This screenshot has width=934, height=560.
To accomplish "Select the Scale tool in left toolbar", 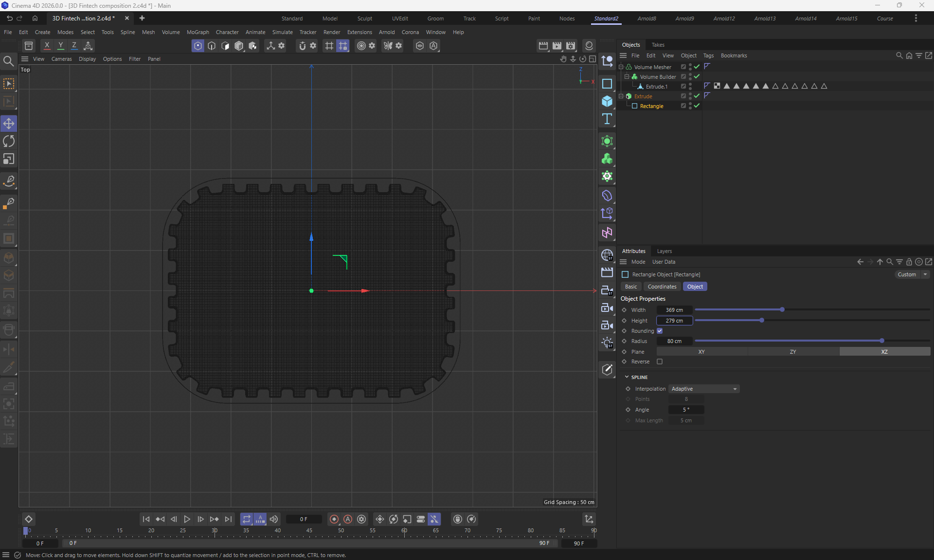I will tap(9, 159).
